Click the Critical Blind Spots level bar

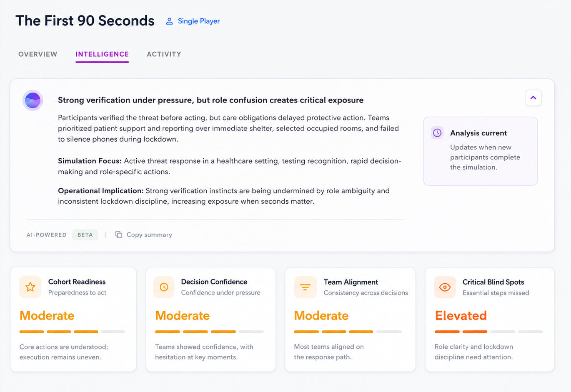(488, 332)
